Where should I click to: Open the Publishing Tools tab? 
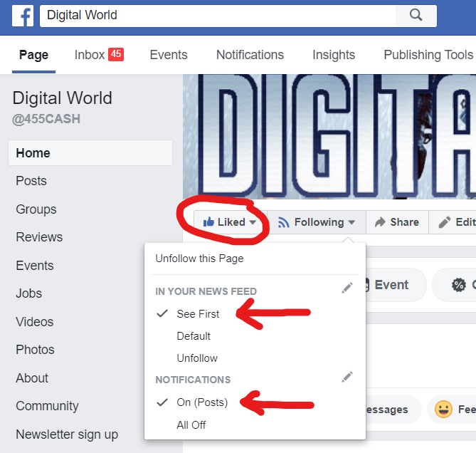pos(428,55)
